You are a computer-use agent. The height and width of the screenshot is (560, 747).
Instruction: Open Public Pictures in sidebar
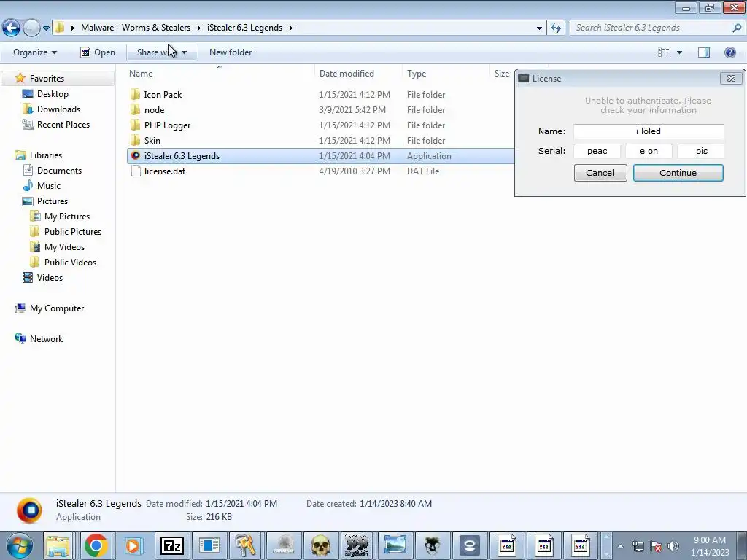click(x=72, y=231)
